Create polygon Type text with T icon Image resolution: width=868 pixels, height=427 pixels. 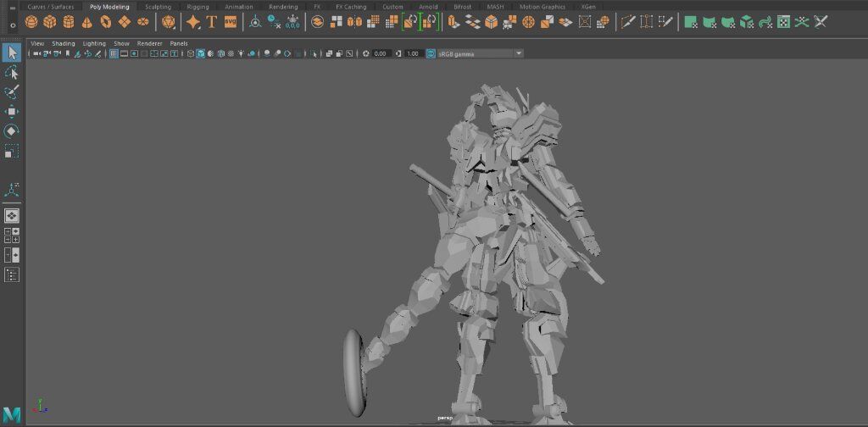211,22
